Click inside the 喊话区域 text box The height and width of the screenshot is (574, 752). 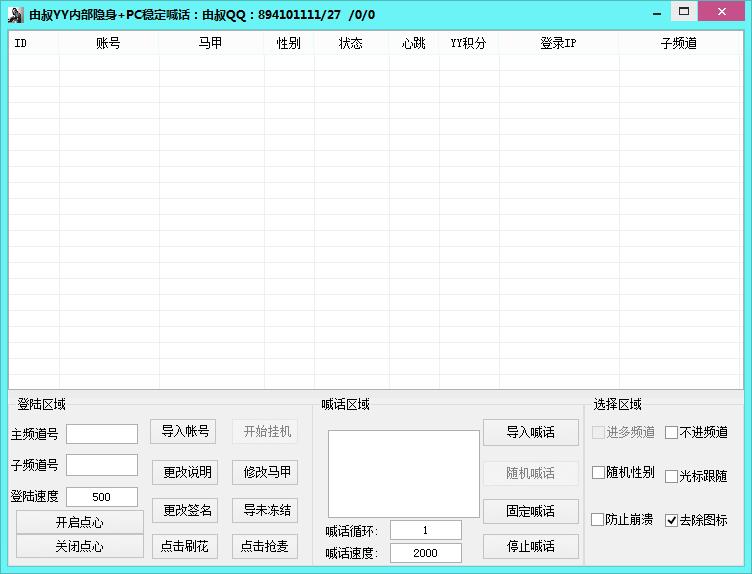pyautogui.click(x=404, y=474)
